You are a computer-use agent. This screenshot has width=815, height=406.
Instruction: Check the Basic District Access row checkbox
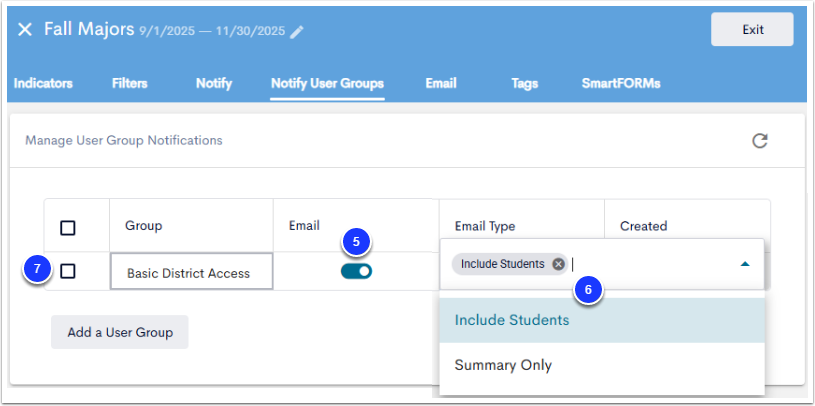68,271
